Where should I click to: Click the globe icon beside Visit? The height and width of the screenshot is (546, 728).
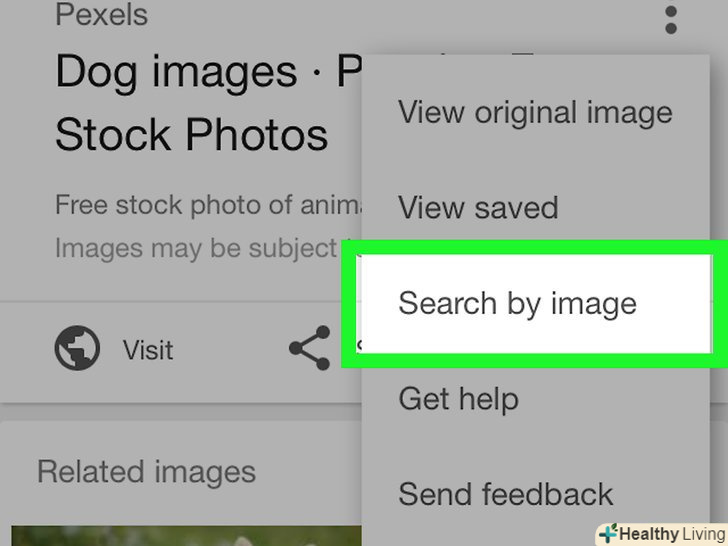(77, 348)
